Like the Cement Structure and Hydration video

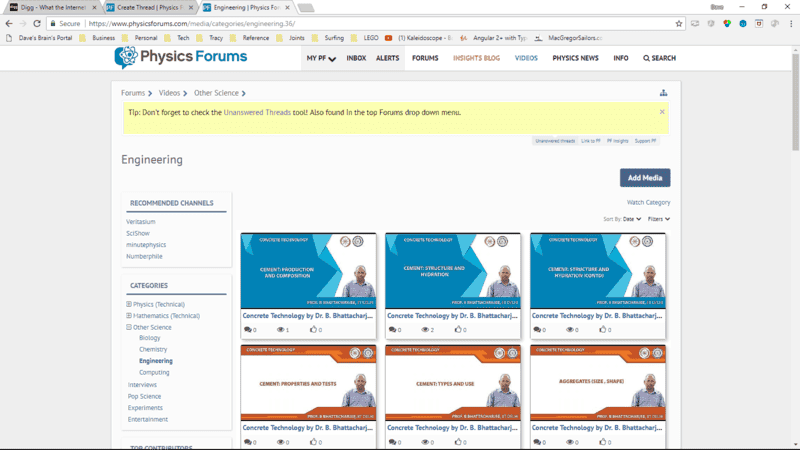(458, 330)
